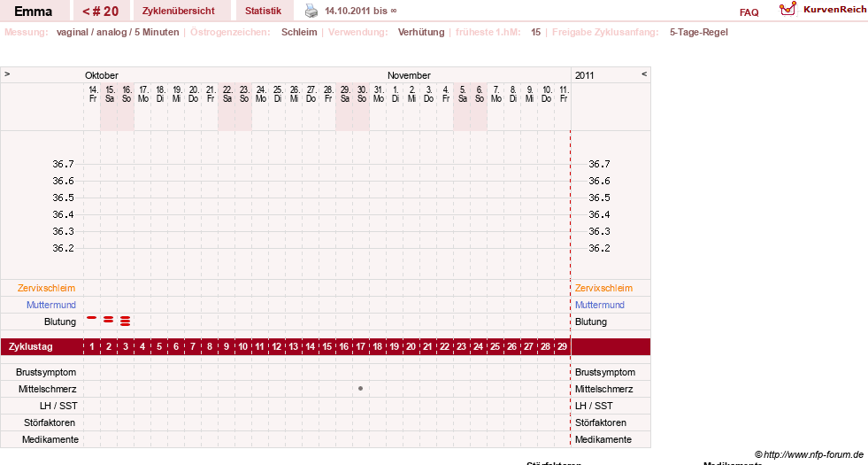The width and height of the screenshot is (868, 465).
Task: Click cycle day 22 in Zyklustag row
Action: pos(444,347)
